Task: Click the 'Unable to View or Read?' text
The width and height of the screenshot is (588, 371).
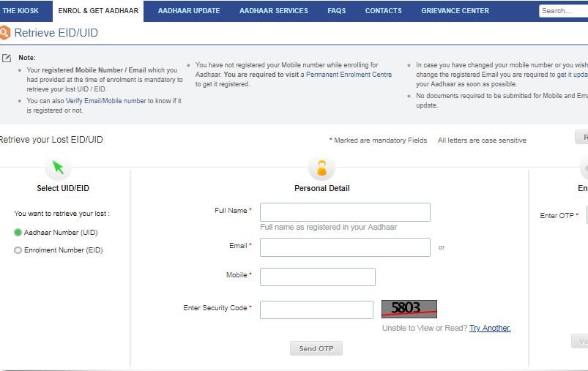Action: [x=425, y=328]
